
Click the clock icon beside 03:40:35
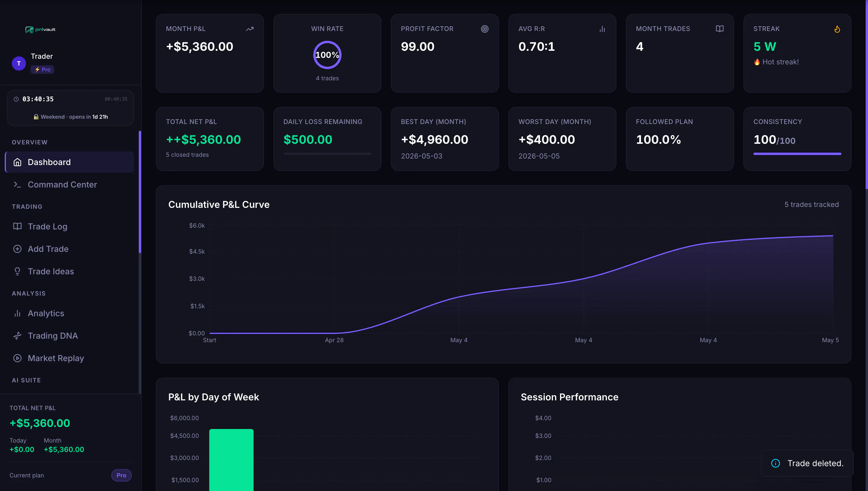16,99
